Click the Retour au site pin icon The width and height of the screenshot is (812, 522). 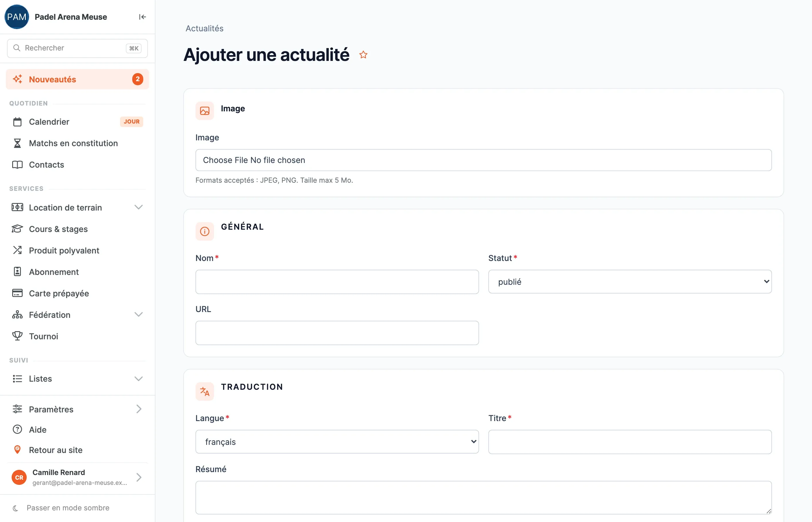(x=17, y=450)
